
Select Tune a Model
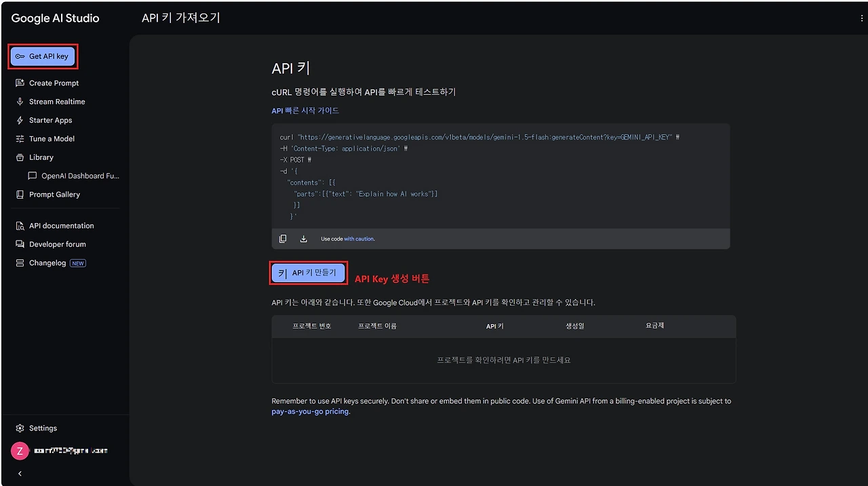[x=52, y=138]
